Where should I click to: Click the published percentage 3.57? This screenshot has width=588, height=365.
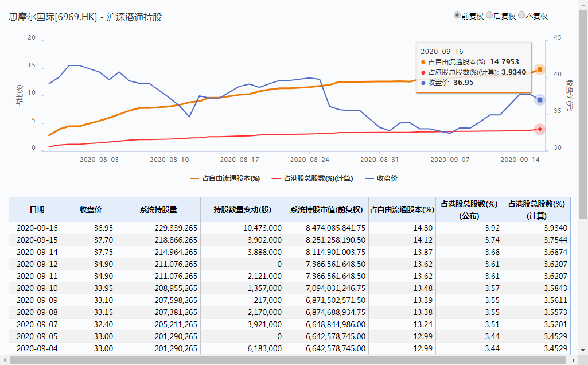coord(492,288)
